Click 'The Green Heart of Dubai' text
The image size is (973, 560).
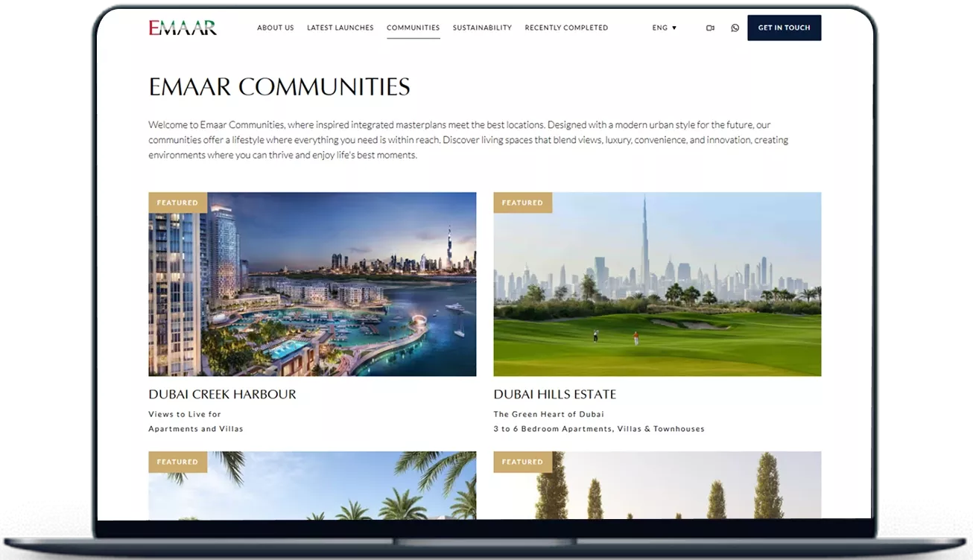pos(549,414)
